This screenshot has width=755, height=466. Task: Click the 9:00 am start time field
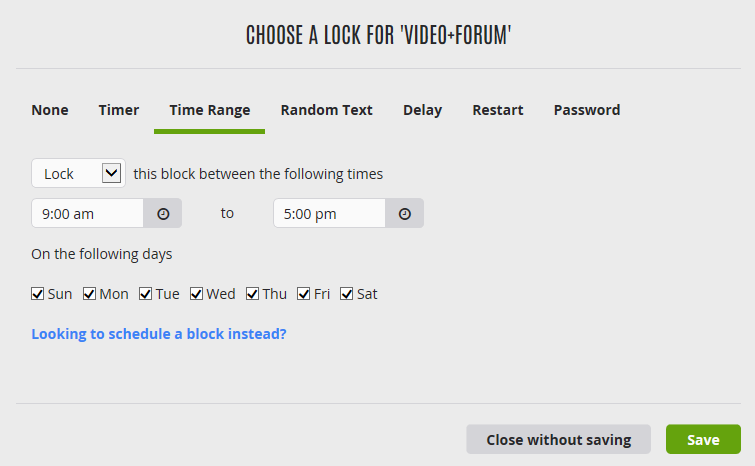tap(88, 214)
